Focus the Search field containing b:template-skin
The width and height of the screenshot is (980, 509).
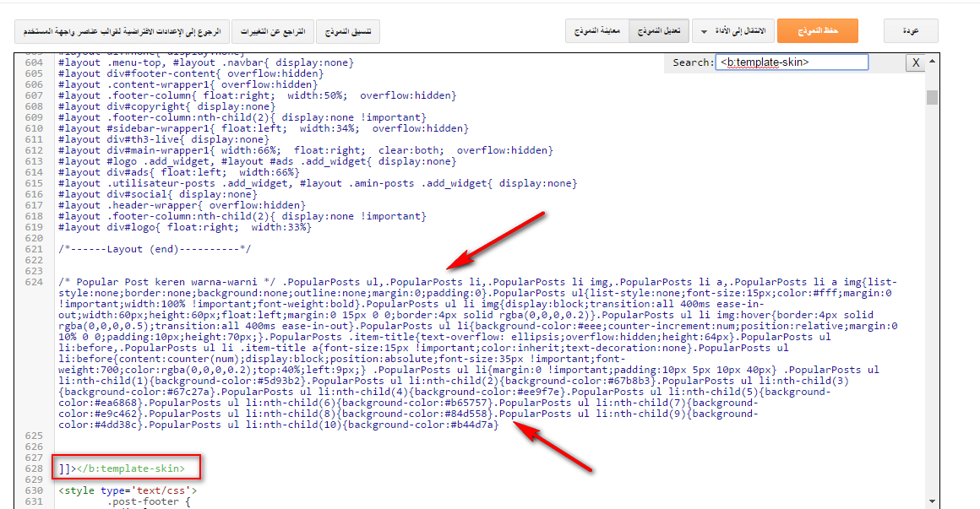point(792,62)
